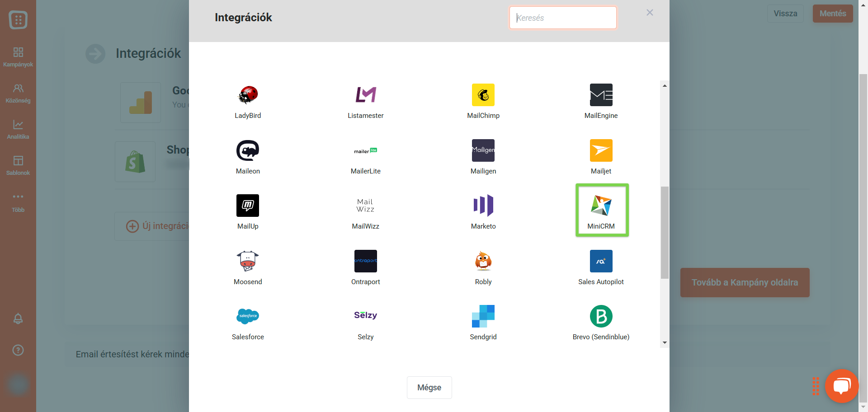Open Sablonok in the sidebar

click(x=18, y=165)
